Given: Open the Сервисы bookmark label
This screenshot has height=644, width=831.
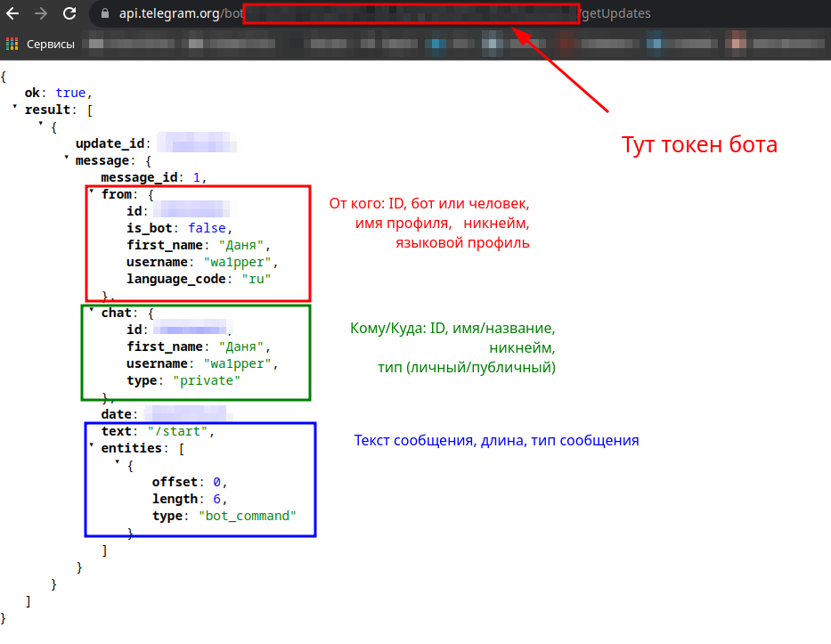Looking at the screenshot, I should pos(51,44).
